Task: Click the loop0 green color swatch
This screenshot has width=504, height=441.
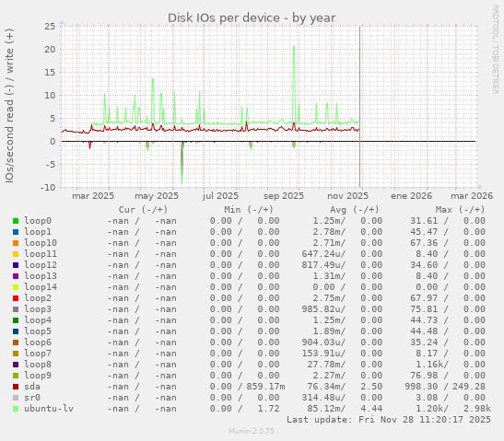Action: coord(16,221)
